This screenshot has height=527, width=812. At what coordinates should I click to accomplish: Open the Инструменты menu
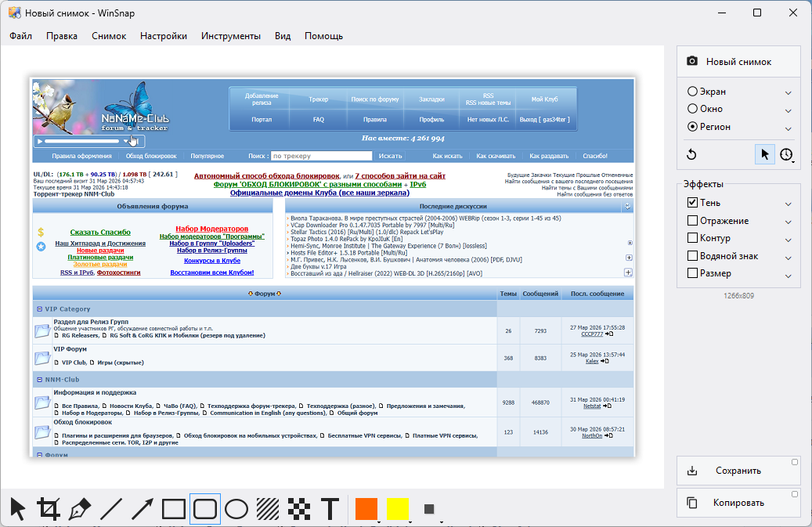click(x=230, y=36)
